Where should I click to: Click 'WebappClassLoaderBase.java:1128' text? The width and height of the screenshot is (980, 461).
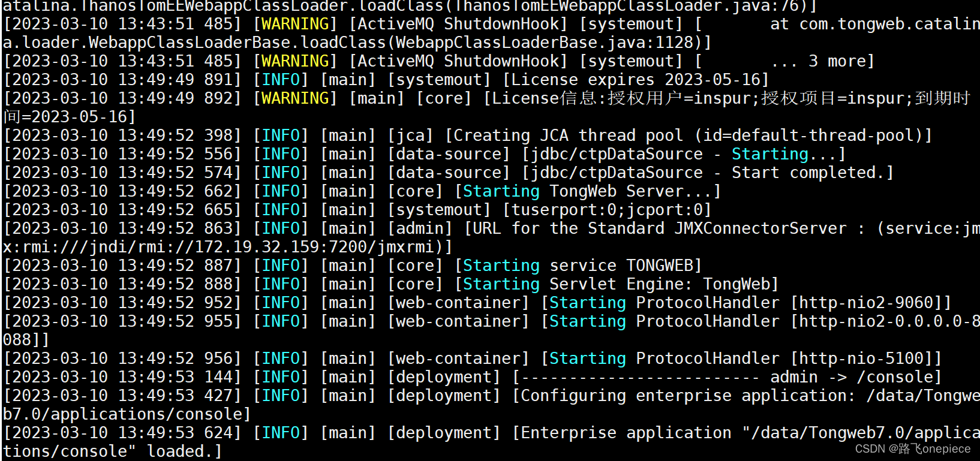[544, 43]
